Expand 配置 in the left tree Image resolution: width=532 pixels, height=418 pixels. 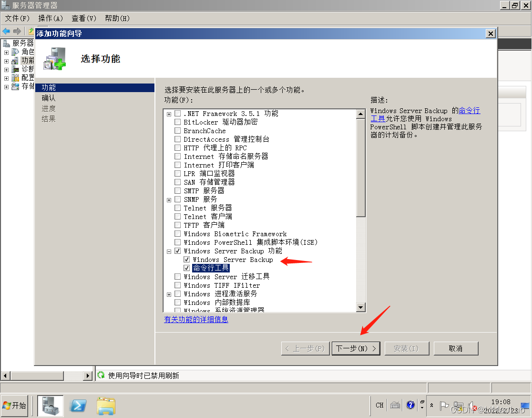(x=7, y=78)
